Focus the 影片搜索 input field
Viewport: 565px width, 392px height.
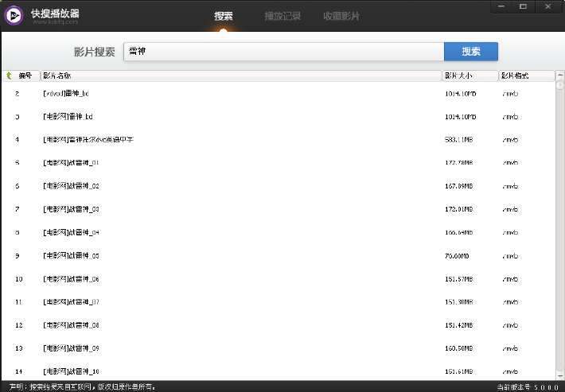tap(283, 52)
